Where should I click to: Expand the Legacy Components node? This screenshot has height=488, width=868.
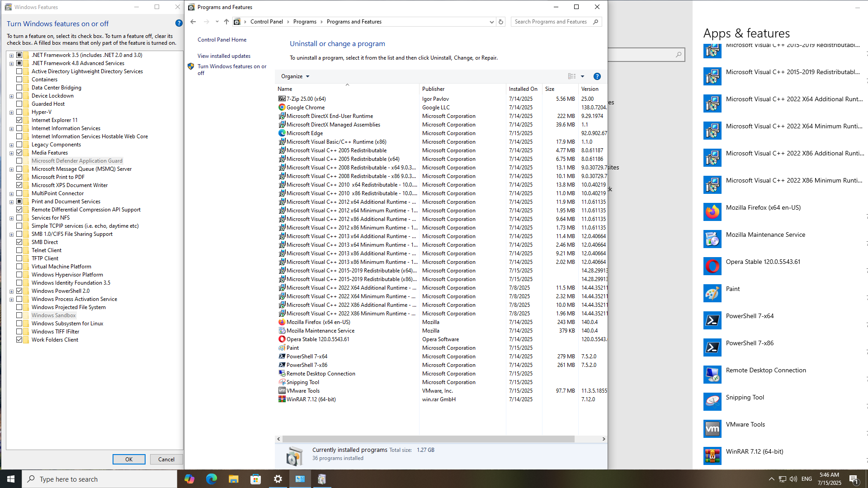coord(11,145)
